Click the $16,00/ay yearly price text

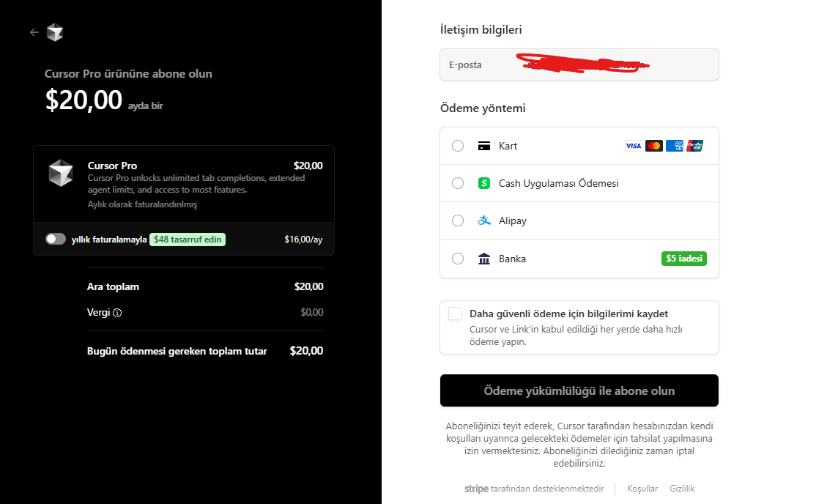pos(303,240)
